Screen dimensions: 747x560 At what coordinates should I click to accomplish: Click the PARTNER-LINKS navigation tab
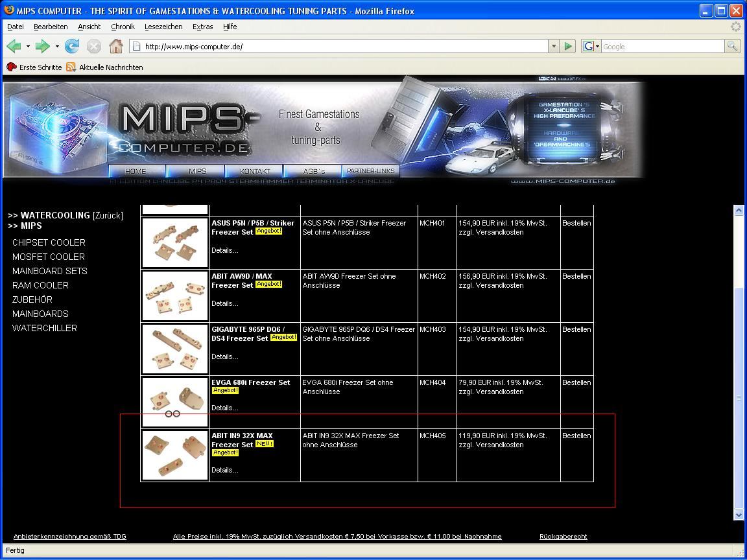pyautogui.click(x=371, y=171)
